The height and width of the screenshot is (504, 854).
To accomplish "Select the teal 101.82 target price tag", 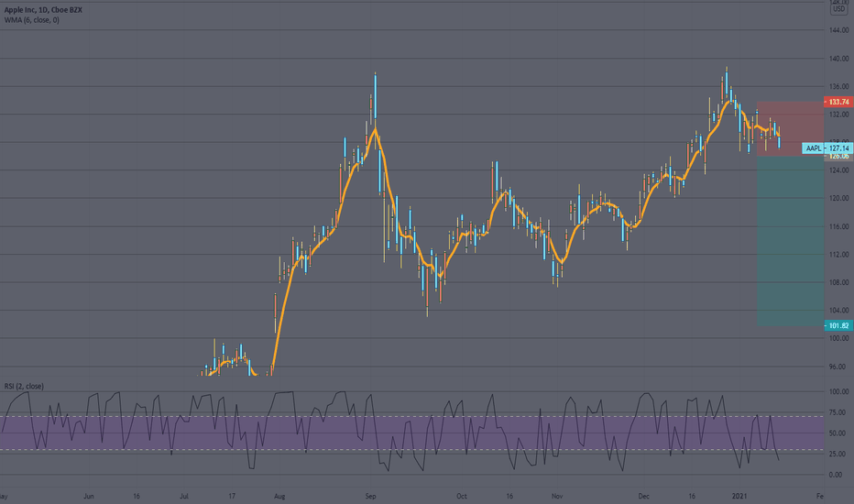I will [x=838, y=326].
